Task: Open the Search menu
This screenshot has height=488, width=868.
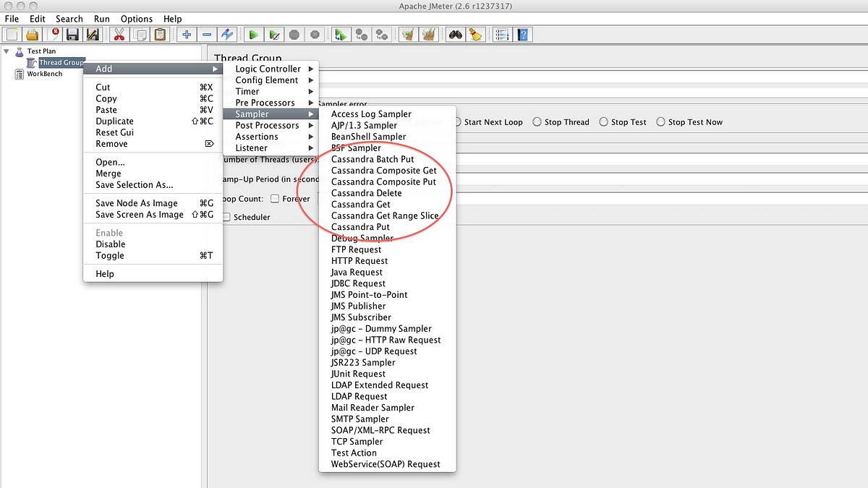Action: click(x=69, y=19)
